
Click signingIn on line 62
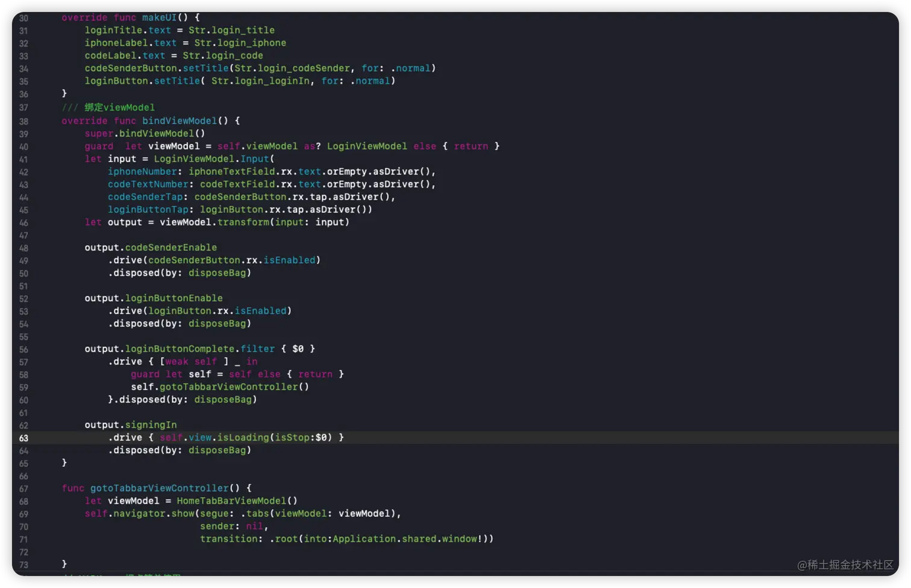coord(151,425)
